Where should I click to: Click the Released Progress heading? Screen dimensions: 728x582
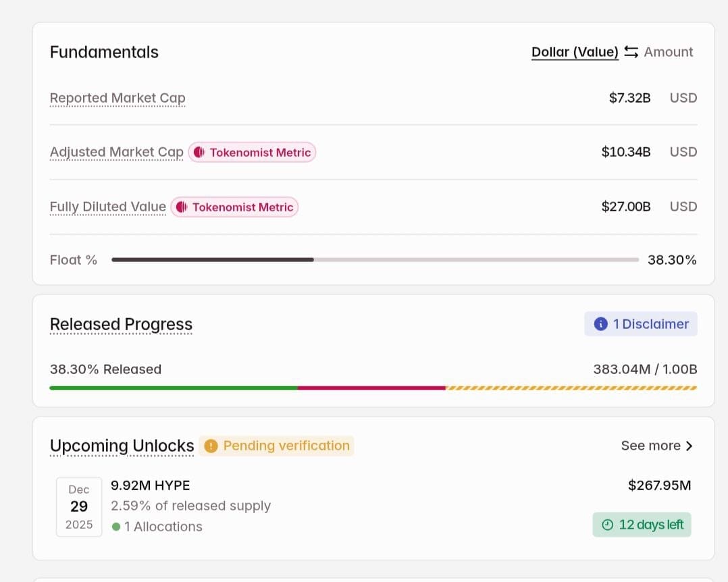pos(121,324)
